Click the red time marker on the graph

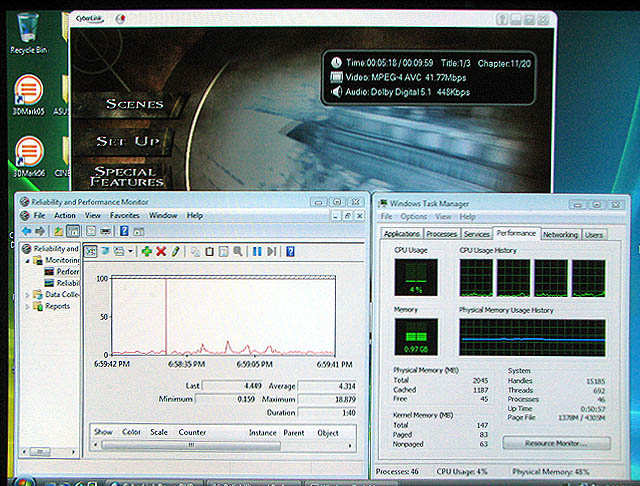coord(166,316)
